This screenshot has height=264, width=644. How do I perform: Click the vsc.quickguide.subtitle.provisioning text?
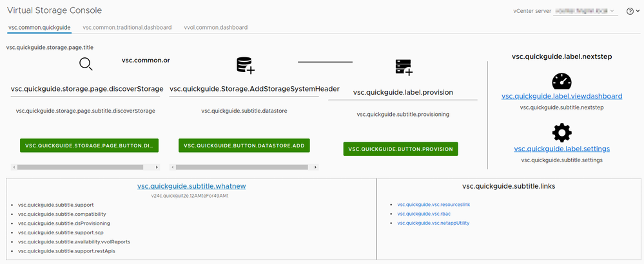(403, 115)
